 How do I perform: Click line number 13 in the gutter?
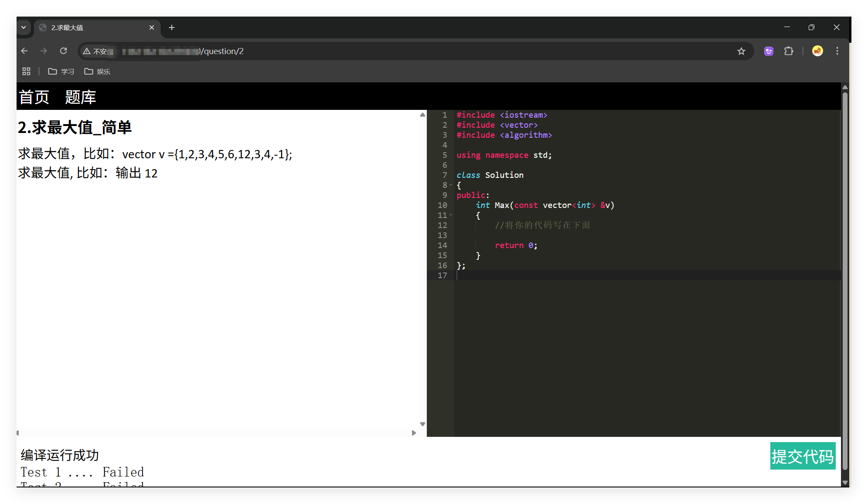pos(442,235)
